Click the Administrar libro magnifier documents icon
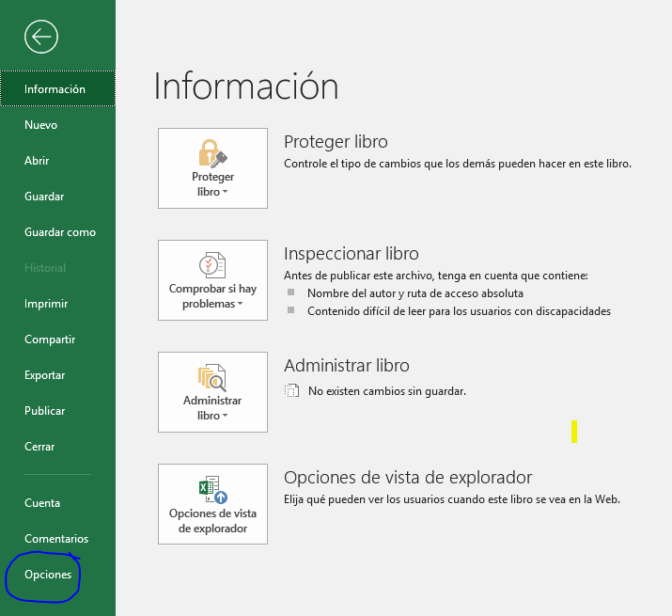 pyautogui.click(x=212, y=377)
